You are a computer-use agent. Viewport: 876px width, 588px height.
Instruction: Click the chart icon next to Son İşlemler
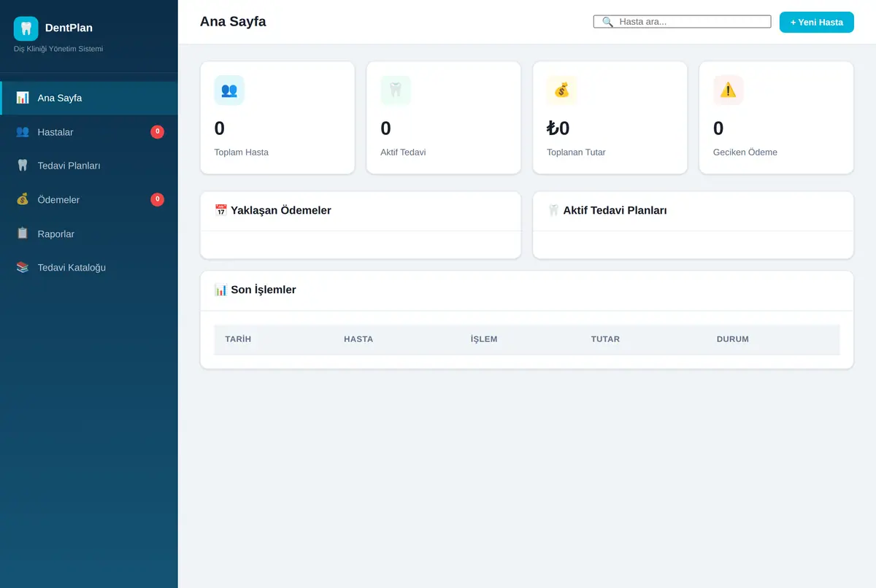pos(220,290)
